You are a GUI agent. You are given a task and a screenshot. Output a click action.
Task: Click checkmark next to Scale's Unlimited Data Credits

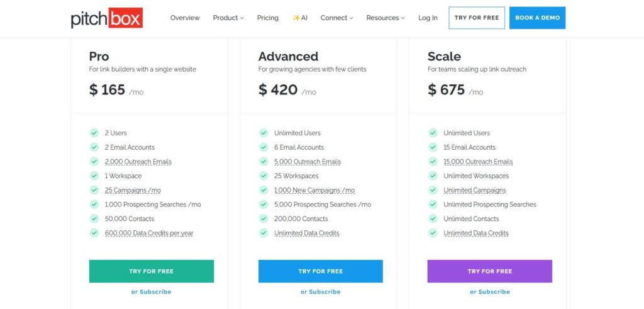433,233
